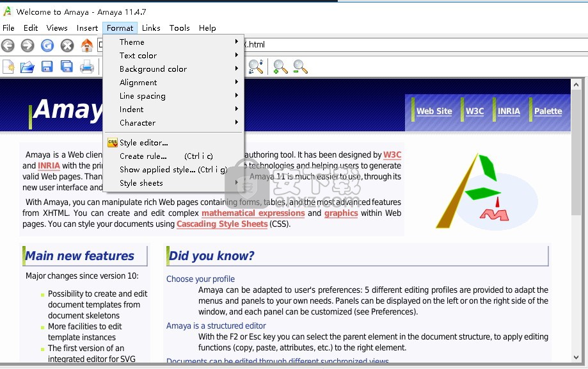This screenshot has height=369, width=588.
Task: Reload the page with the refresh icon
Action: pos(47,45)
